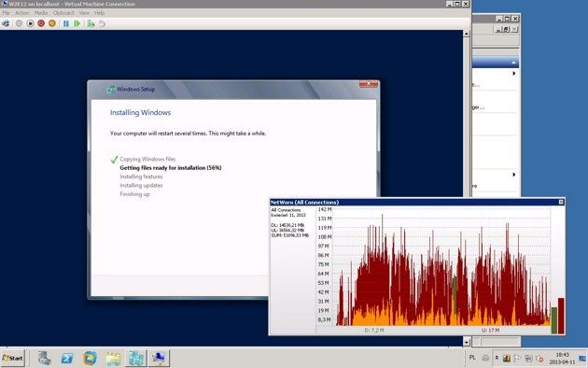Screen dimensions: 588x368
Task: Click the dark red level bar in NetWorx
Action: point(561,316)
